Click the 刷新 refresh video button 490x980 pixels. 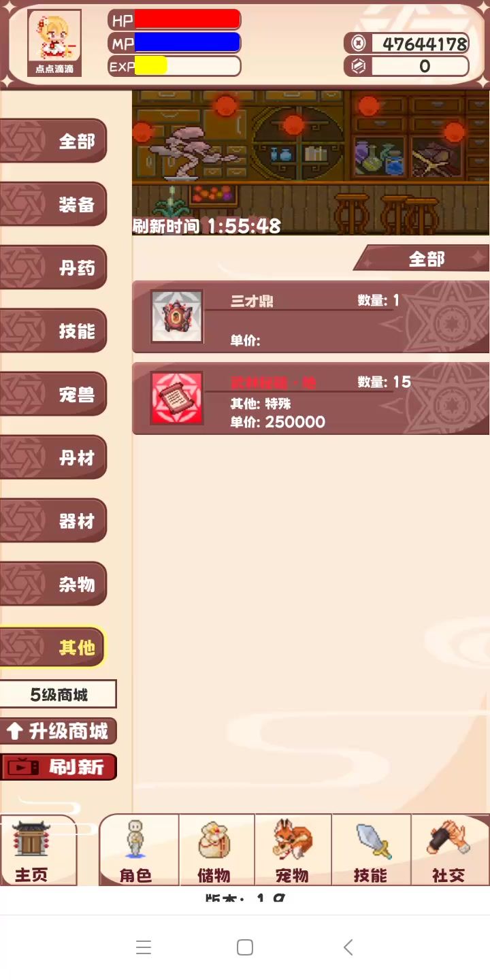(x=59, y=767)
